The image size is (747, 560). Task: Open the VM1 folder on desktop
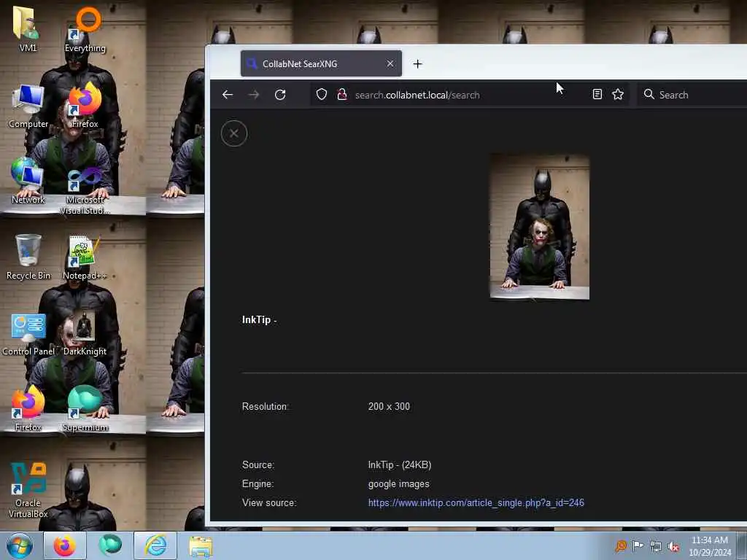(x=27, y=28)
